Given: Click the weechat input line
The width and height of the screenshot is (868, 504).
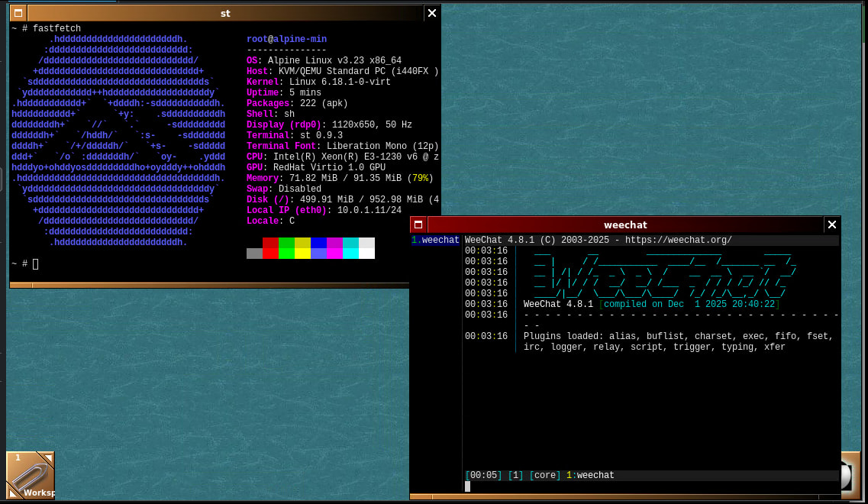Looking at the screenshot, I should point(649,486).
